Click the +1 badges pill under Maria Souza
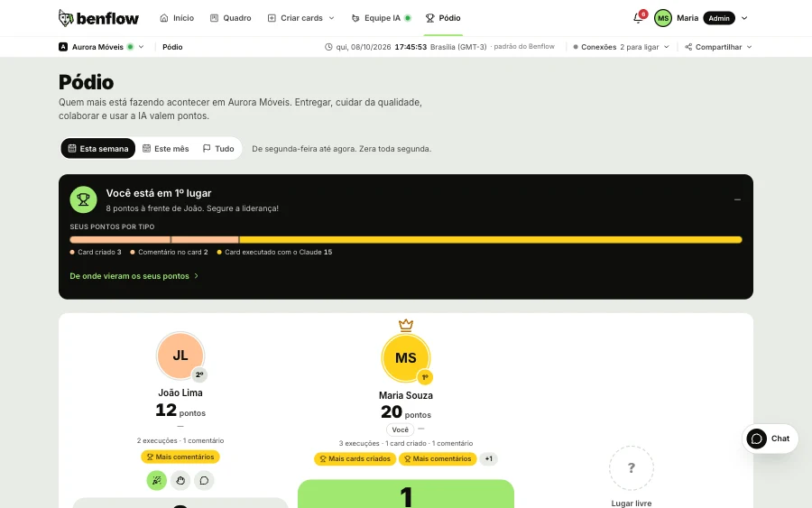 click(488, 458)
